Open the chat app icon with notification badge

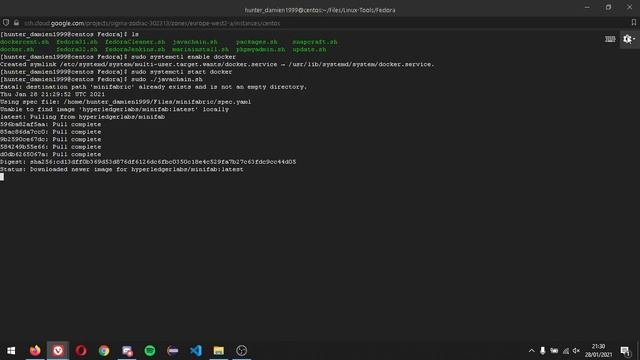tap(127, 351)
